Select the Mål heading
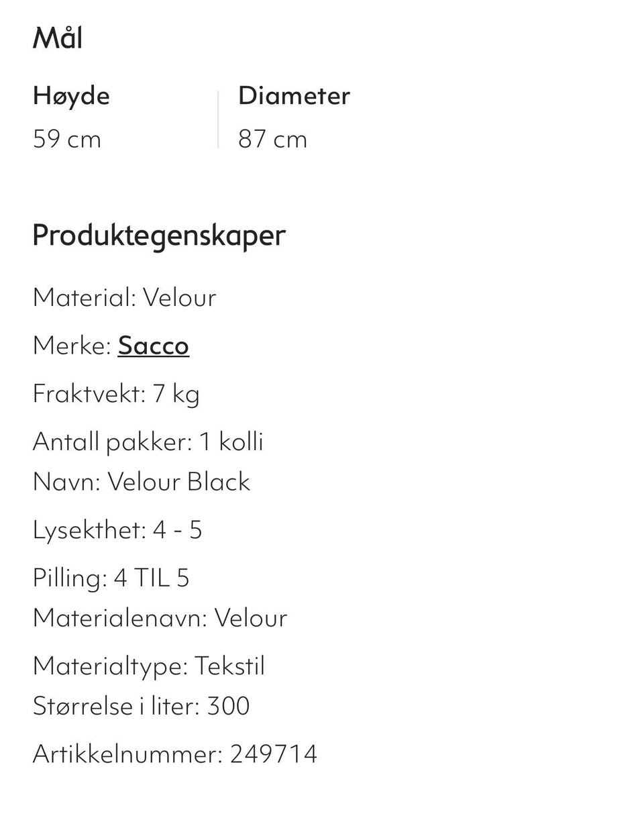The width and height of the screenshot is (644, 824). (58, 38)
